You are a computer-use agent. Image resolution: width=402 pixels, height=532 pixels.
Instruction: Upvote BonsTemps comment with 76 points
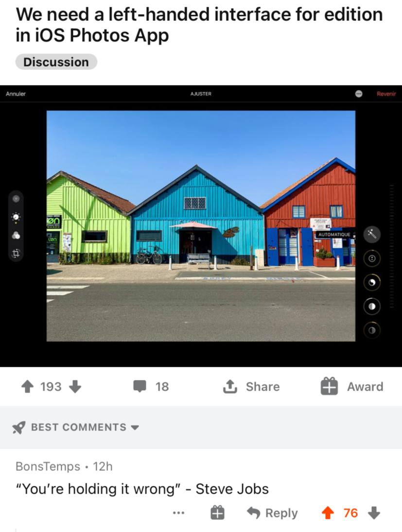[328, 513]
